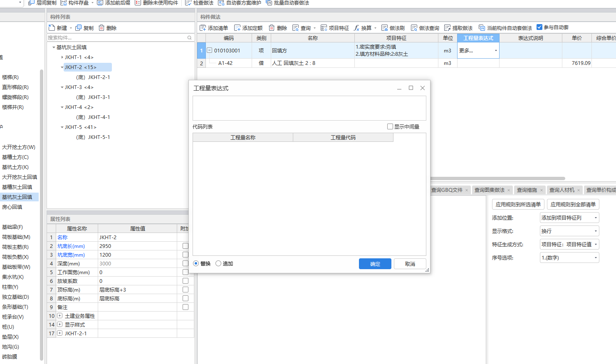The image size is (616, 364).
Task: Check the 附加 box for 坑底宽(mm)
Action: 186,255
